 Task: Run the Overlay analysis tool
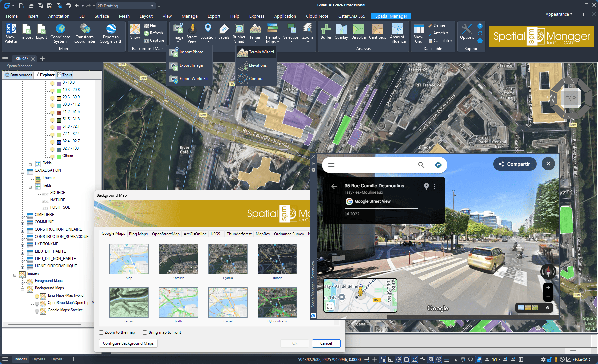coord(341,32)
